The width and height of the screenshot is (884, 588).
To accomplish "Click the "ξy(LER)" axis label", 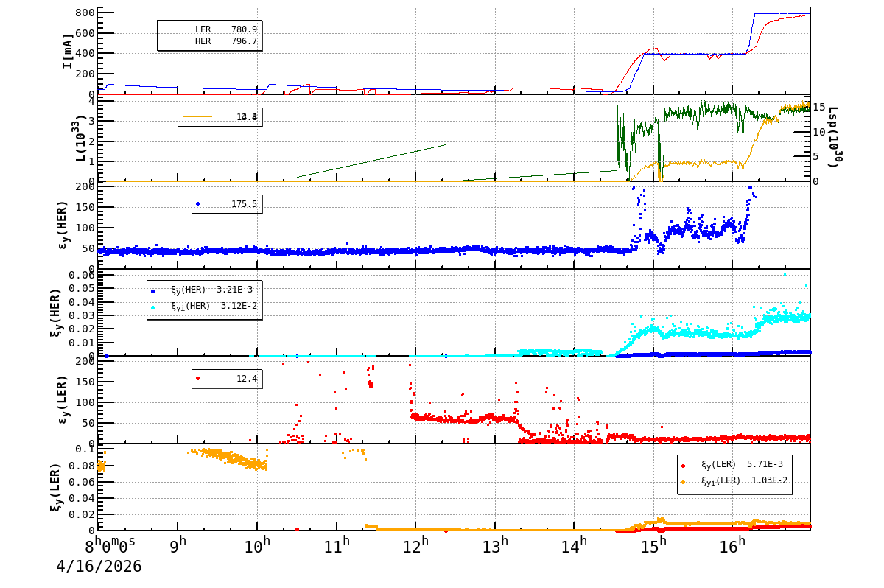I will click(57, 487).
